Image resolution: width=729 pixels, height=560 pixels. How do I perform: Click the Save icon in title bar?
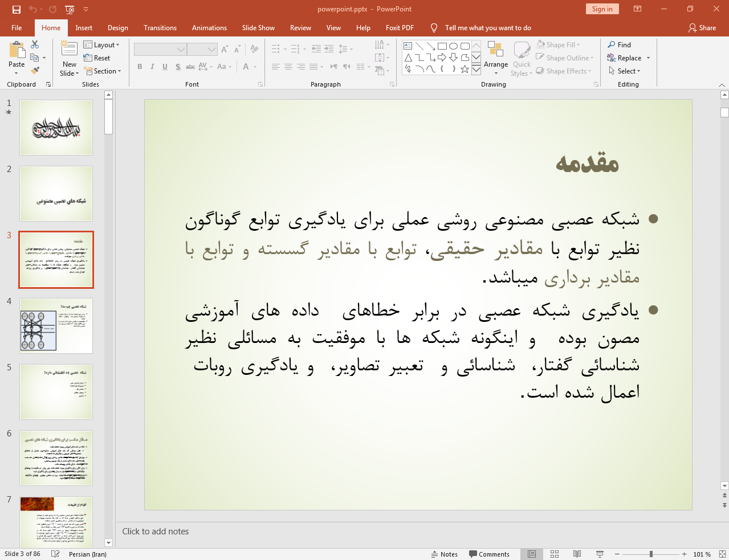17,9
